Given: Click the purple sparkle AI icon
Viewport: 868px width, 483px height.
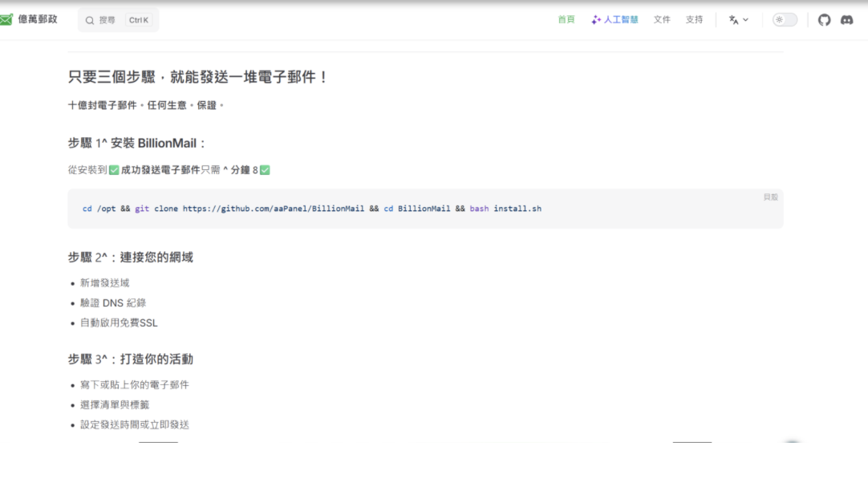Looking at the screenshot, I should [596, 20].
